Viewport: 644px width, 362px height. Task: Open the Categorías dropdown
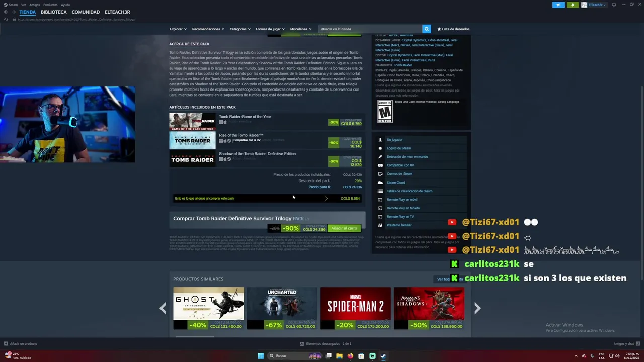(239, 29)
